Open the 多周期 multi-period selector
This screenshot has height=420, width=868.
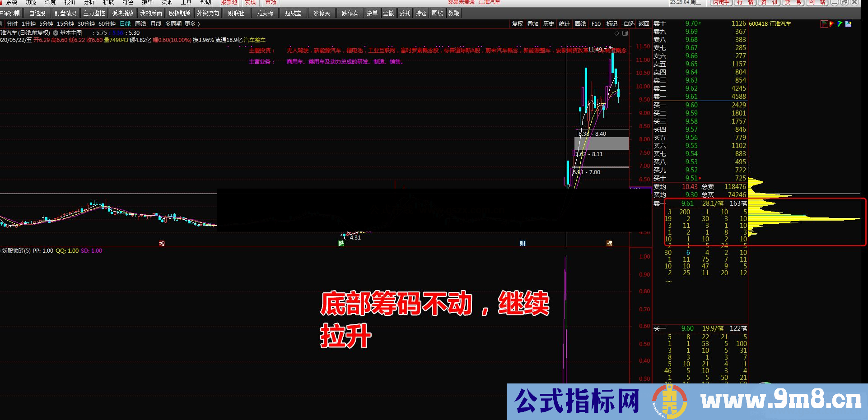[173, 23]
